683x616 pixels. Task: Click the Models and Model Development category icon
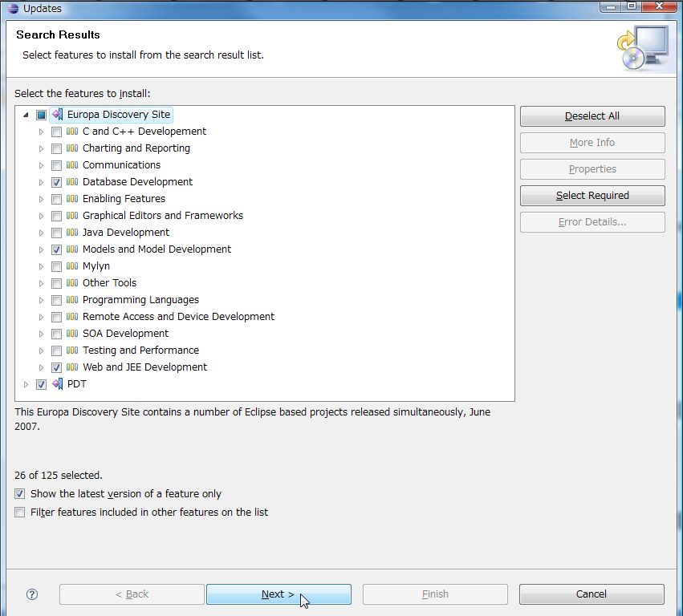[x=72, y=249]
